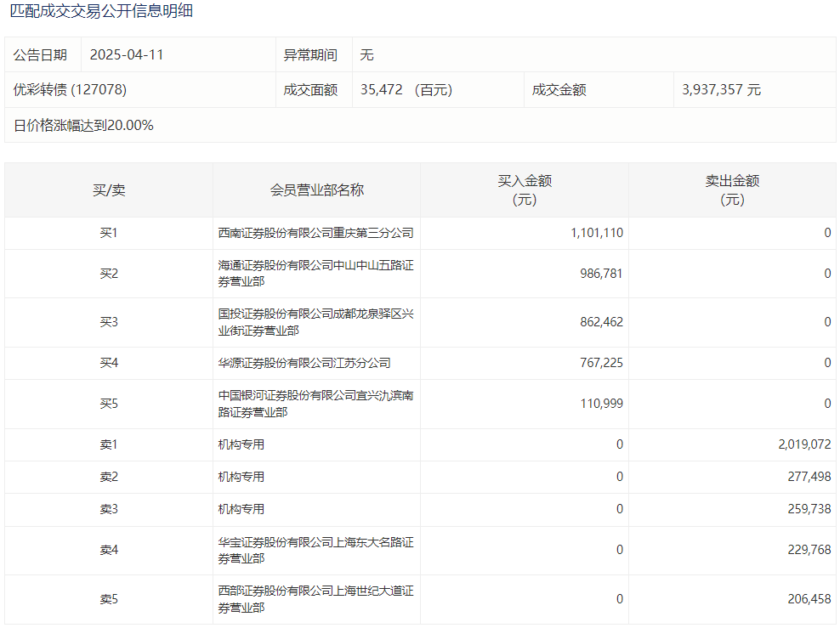Click the 卖出金额 column header
840x628 pixels.
(x=732, y=190)
